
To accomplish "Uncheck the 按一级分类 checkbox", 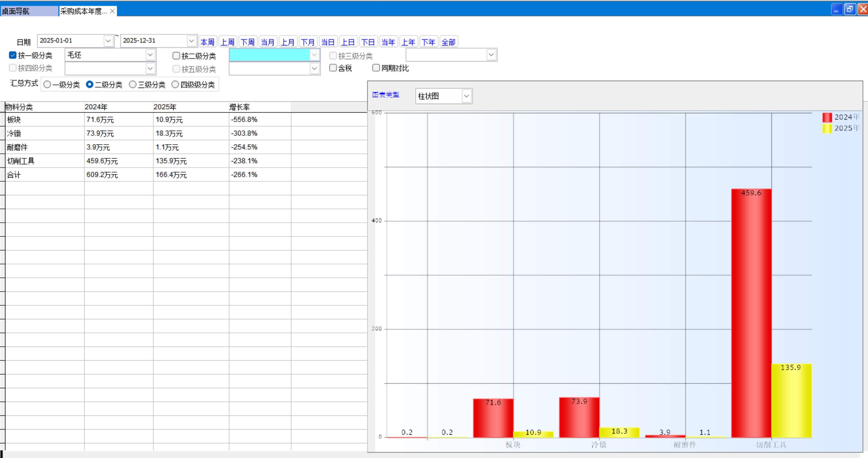I will coord(13,55).
